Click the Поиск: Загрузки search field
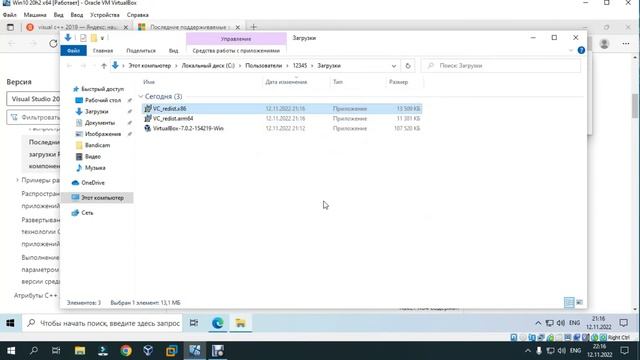640x360 pixels. tap(501, 66)
